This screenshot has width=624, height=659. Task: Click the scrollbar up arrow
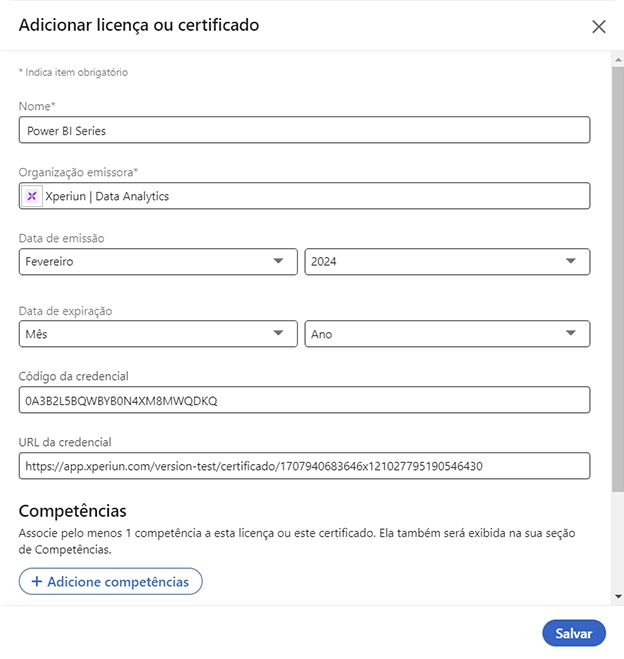click(x=618, y=60)
